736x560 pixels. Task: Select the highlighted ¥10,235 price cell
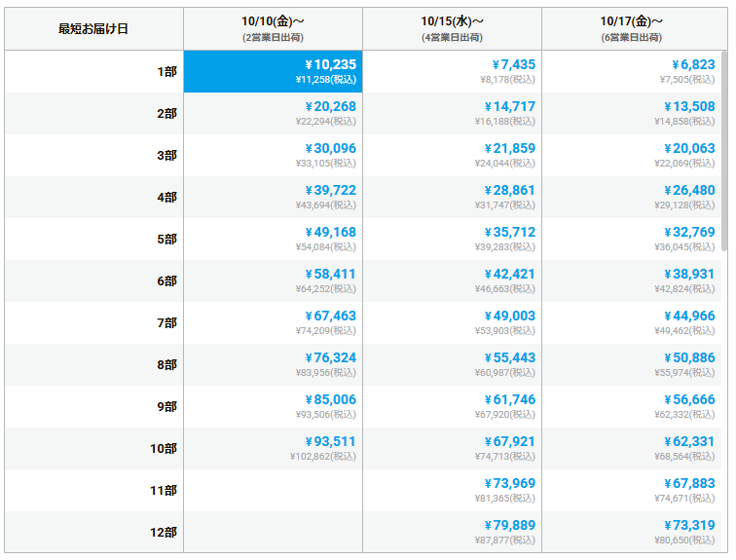273,72
